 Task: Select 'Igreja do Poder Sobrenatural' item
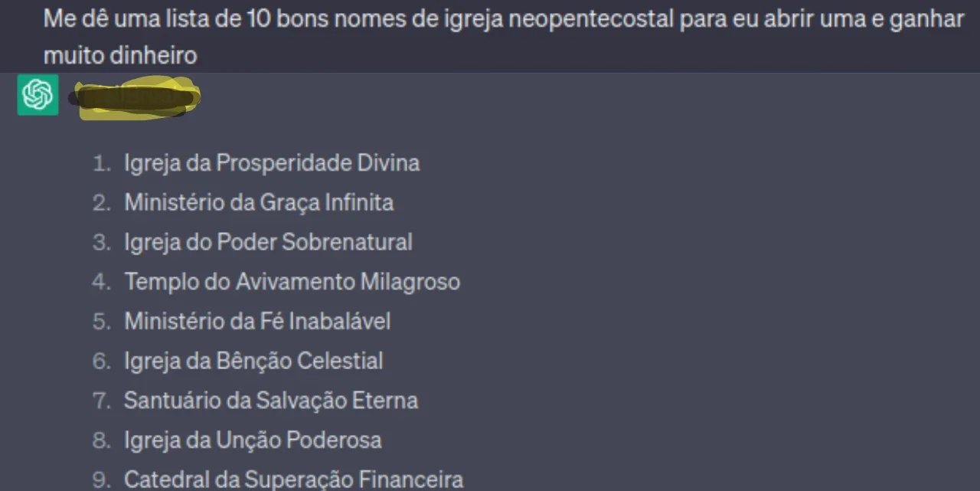[268, 242]
